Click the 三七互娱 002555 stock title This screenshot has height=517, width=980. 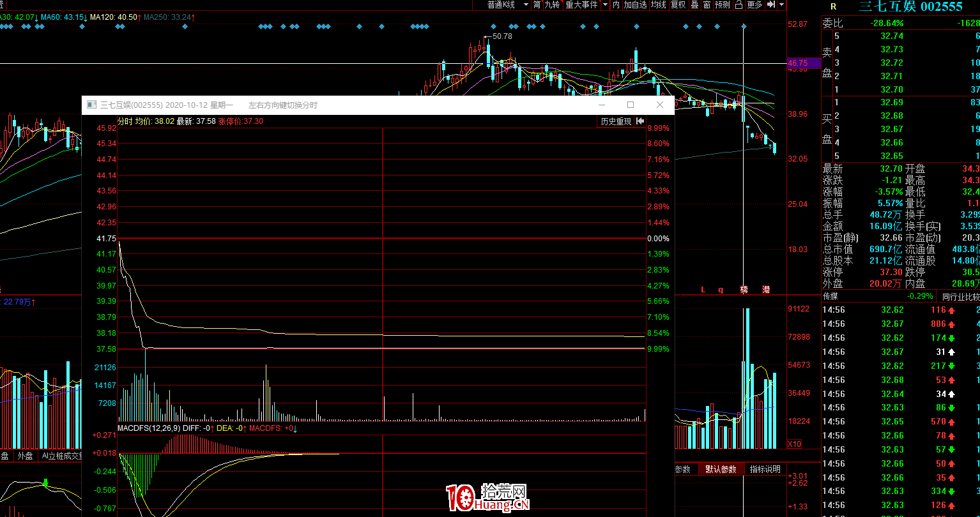tap(910, 7)
